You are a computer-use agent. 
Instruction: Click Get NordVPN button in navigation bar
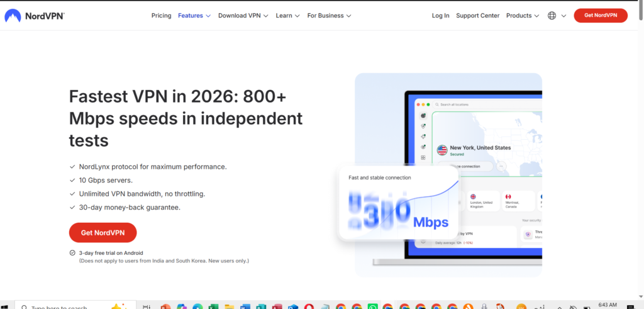pyautogui.click(x=601, y=16)
